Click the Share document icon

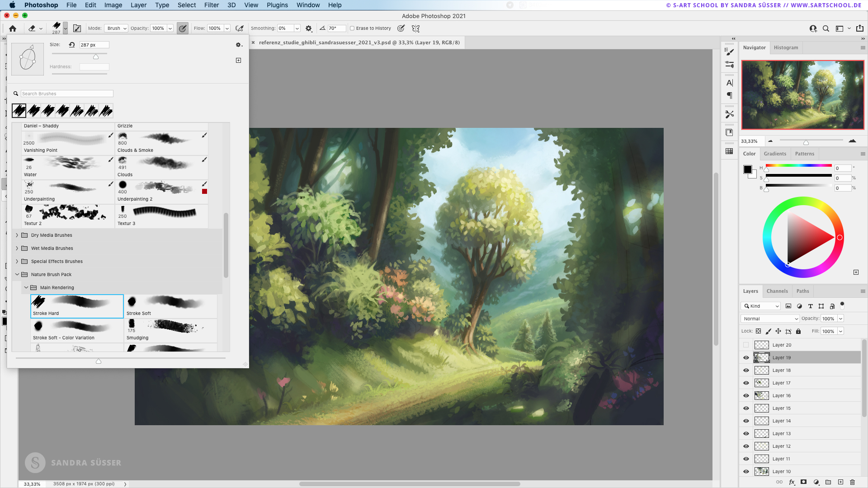[x=860, y=28]
